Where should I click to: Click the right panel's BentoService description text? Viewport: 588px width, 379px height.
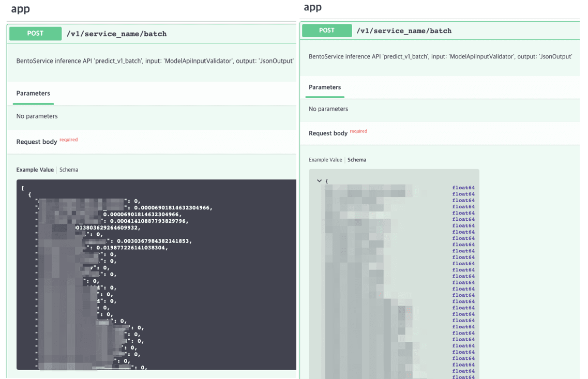[440, 57]
